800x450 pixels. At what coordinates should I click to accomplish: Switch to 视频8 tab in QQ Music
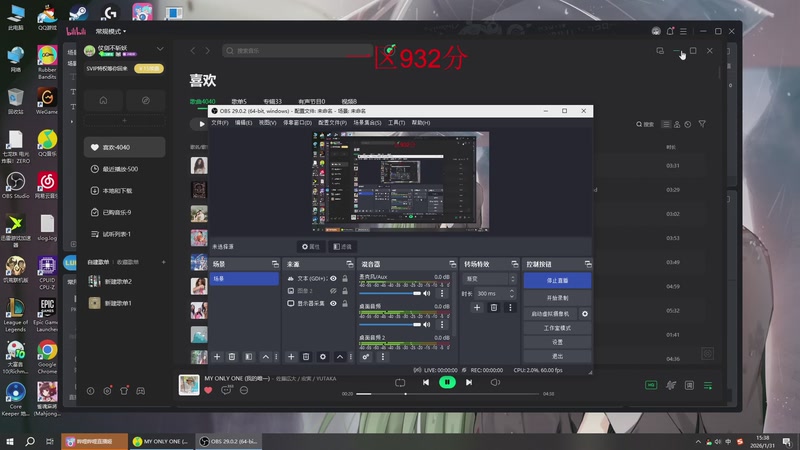click(x=349, y=102)
